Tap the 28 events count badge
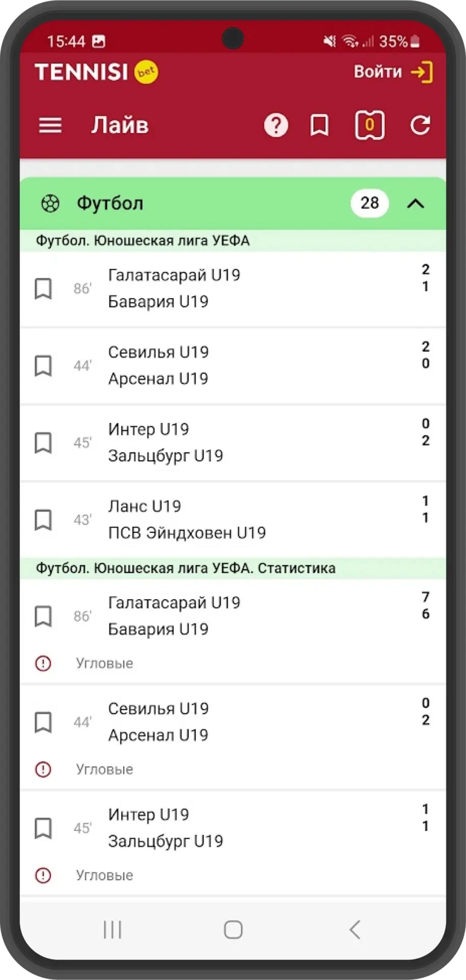Viewport: 466px width, 980px height. point(369,203)
